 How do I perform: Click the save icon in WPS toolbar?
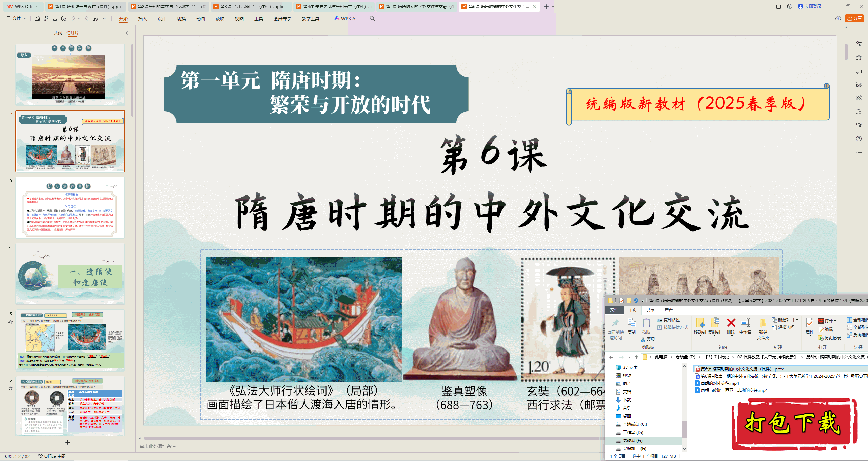click(37, 18)
